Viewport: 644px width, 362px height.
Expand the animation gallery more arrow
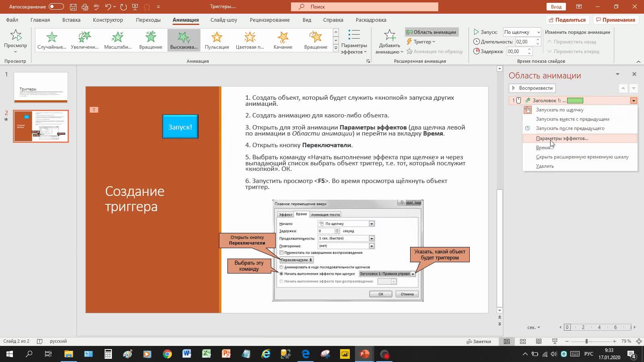point(336,48)
